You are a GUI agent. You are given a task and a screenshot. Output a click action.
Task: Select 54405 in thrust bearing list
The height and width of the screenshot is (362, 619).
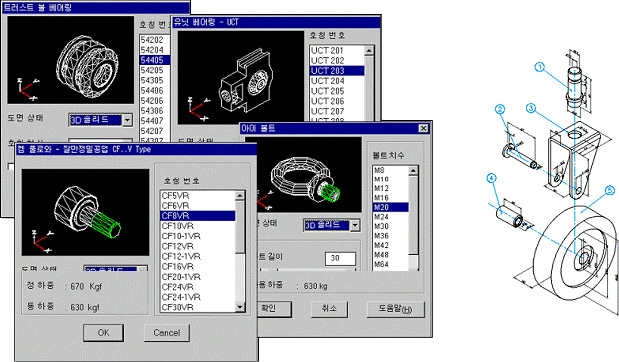(x=155, y=60)
